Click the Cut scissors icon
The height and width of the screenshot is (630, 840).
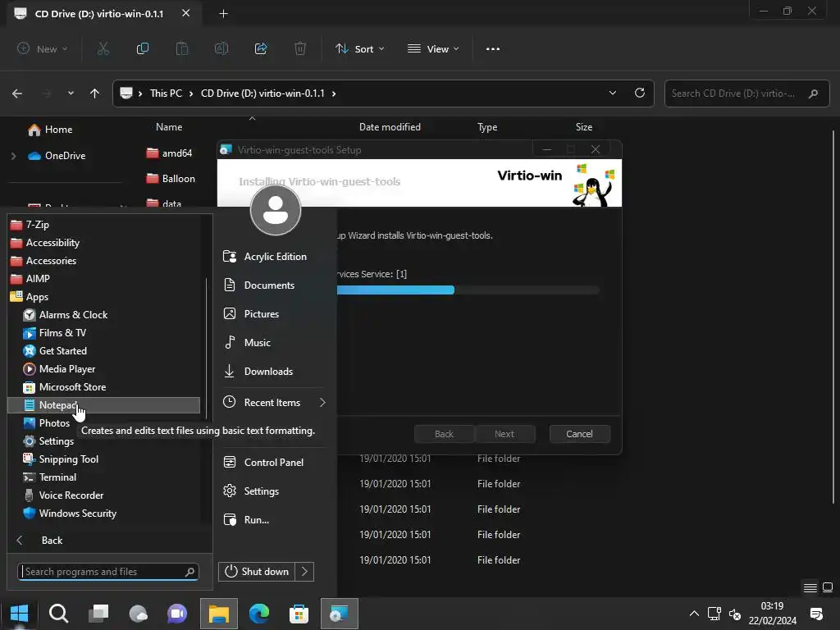103,48
